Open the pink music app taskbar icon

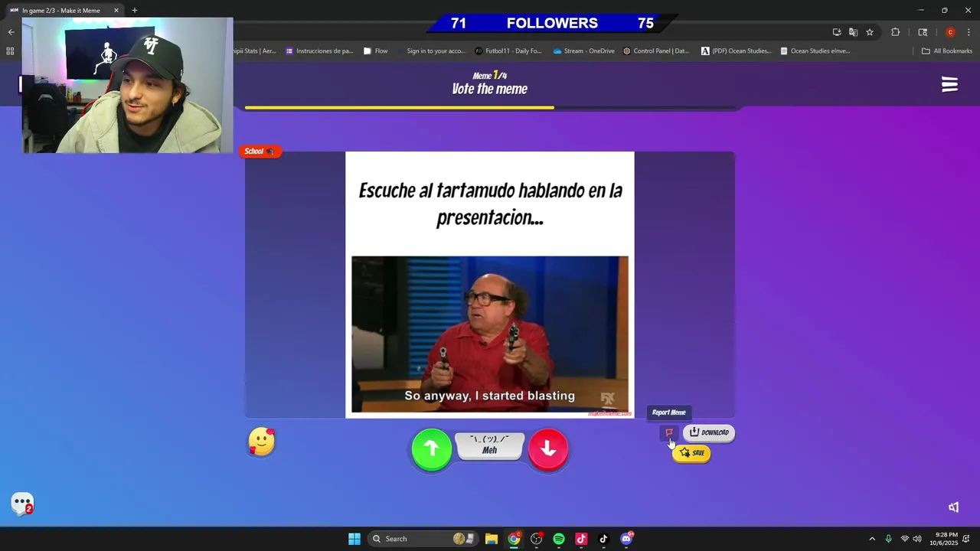(x=581, y=539)
